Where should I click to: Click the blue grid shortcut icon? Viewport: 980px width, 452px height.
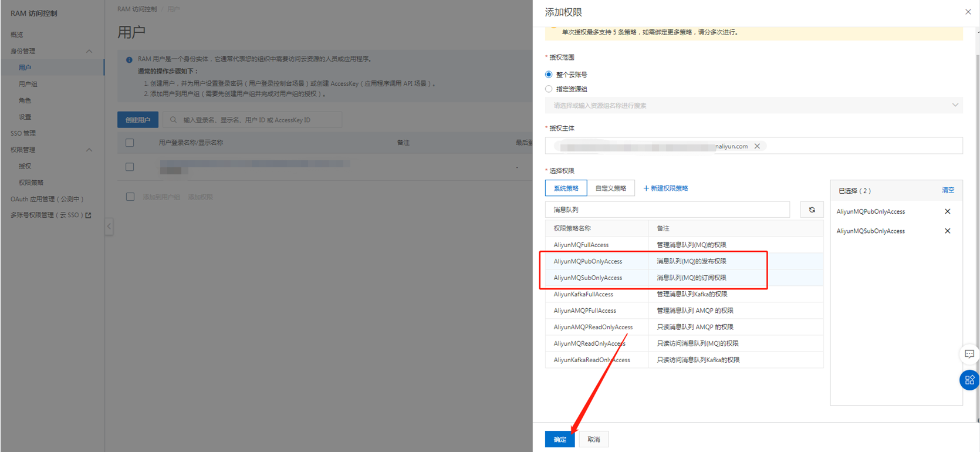969,380
